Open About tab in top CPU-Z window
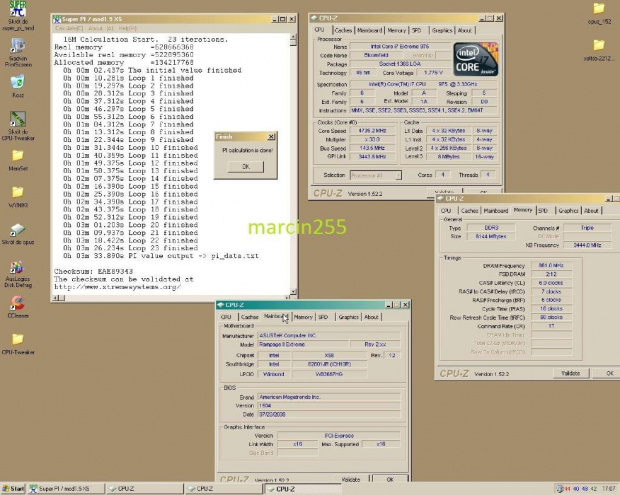 [465, 30]
